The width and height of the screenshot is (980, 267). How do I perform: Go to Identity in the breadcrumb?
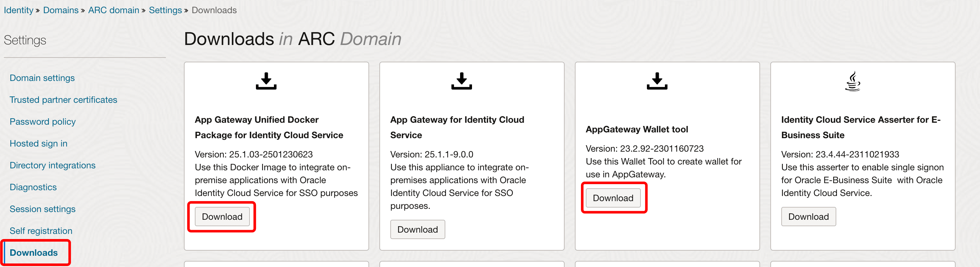click(x=19, y=10)
